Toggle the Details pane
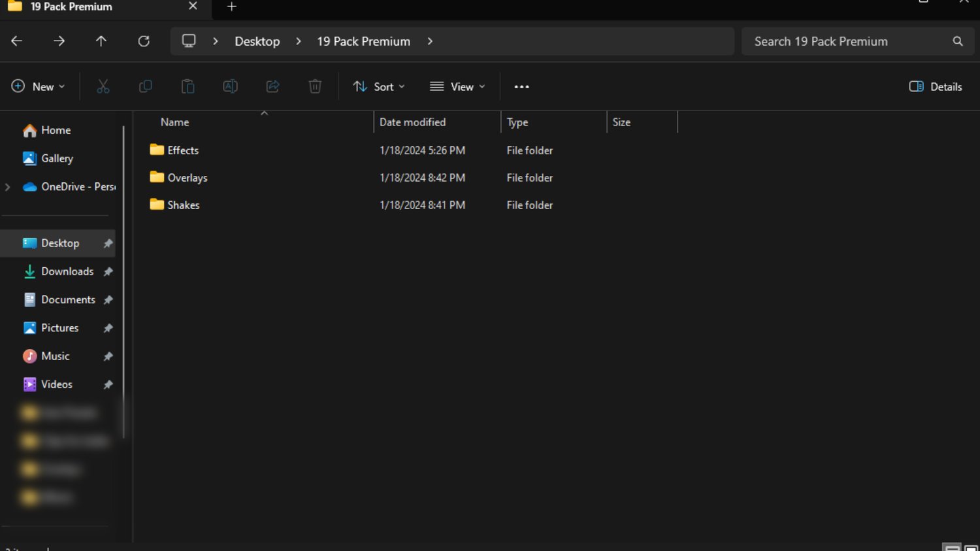980x551 pixels. pyautogui.click(x=936, y=86)
